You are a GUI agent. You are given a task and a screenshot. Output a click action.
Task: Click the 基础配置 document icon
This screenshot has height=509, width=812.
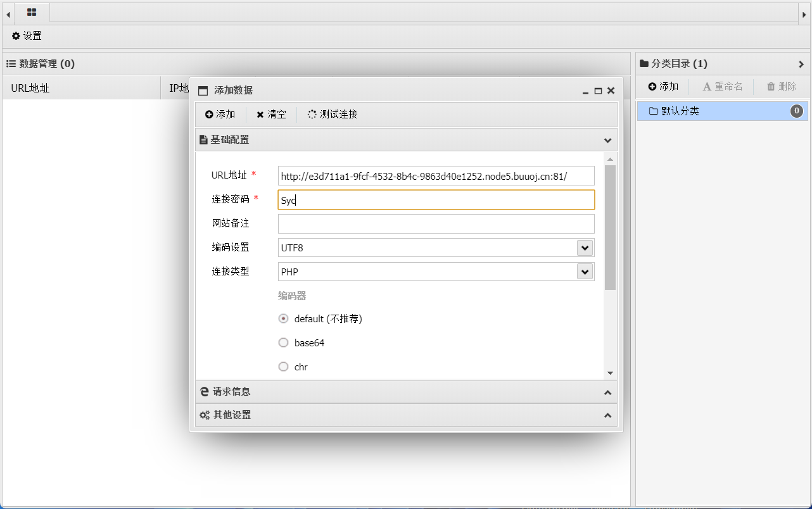(203, 140)
